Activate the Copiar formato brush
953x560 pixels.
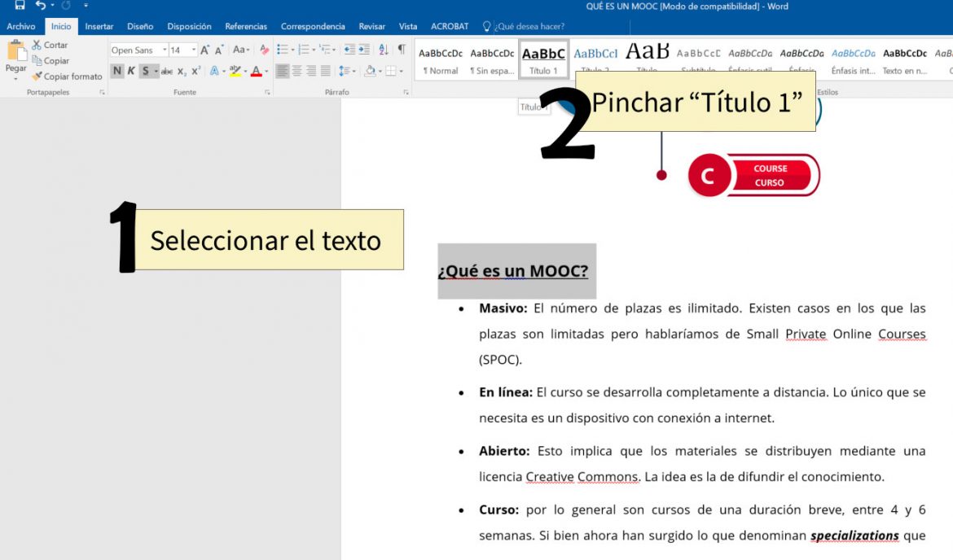tap(67, 77)
